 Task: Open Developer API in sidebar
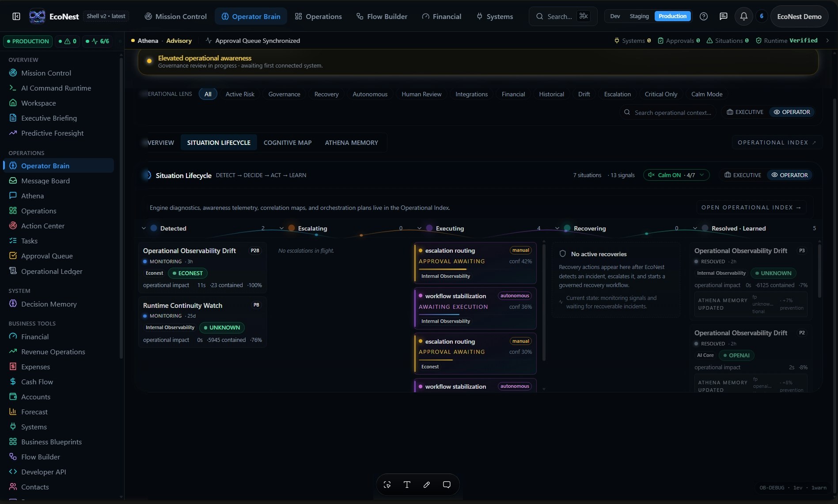44,472
